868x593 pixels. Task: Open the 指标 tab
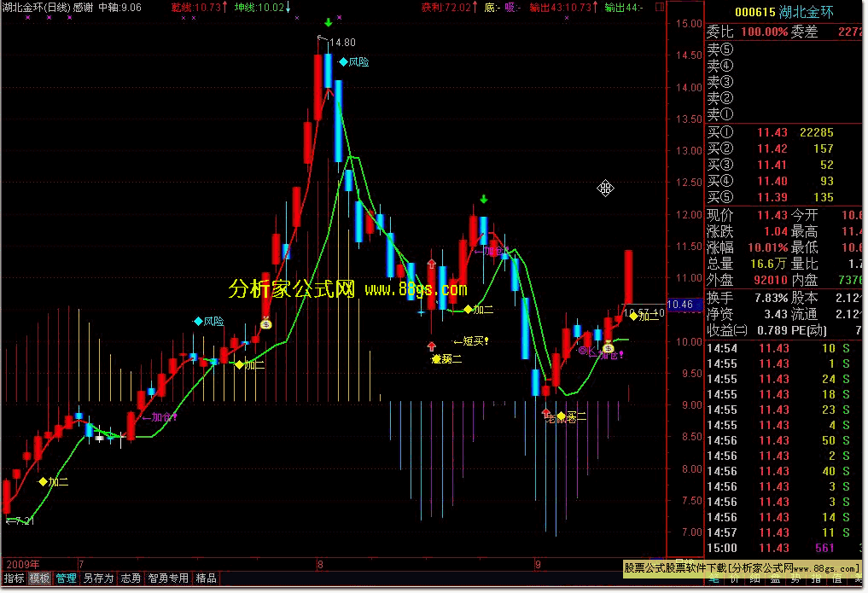14,578
